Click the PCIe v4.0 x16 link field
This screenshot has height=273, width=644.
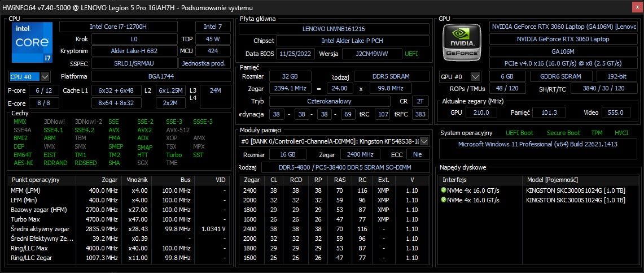pyautogui.click(x=563, y=64)
